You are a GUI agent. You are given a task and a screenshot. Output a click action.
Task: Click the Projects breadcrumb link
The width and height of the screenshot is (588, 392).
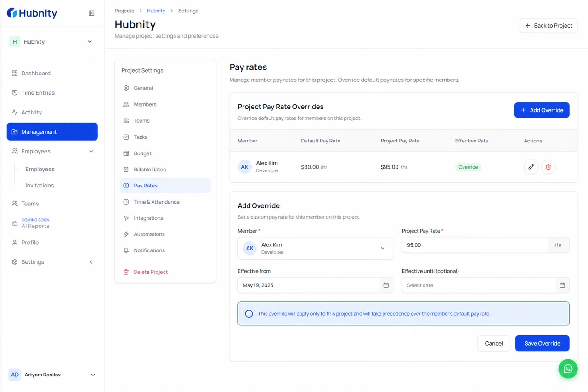[x=124, y=11]
